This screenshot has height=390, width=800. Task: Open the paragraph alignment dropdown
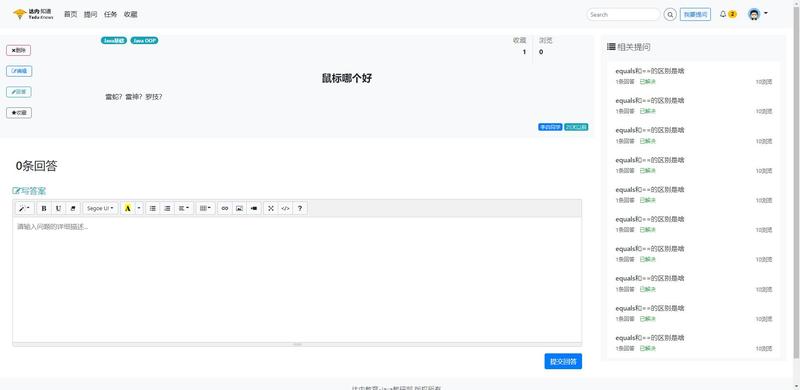click(x=184, y=208)
